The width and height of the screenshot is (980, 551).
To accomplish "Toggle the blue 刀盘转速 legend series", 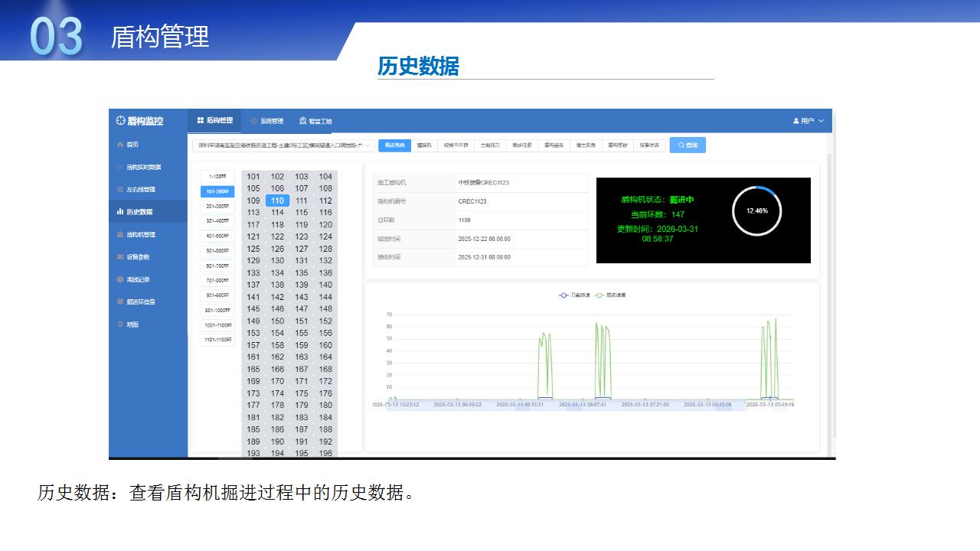I will coord(565,295).
